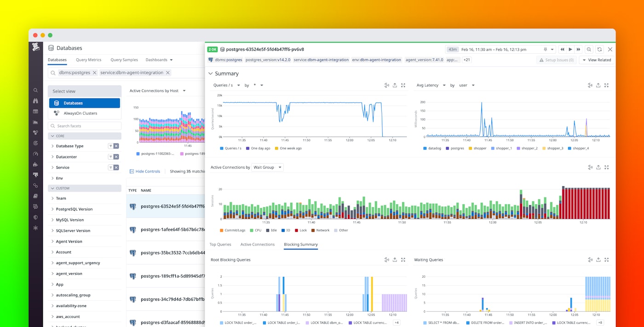Pin this database view using the pin icon
The height and width of the screenshot is (327, 644).
click(x=546, y=49)
